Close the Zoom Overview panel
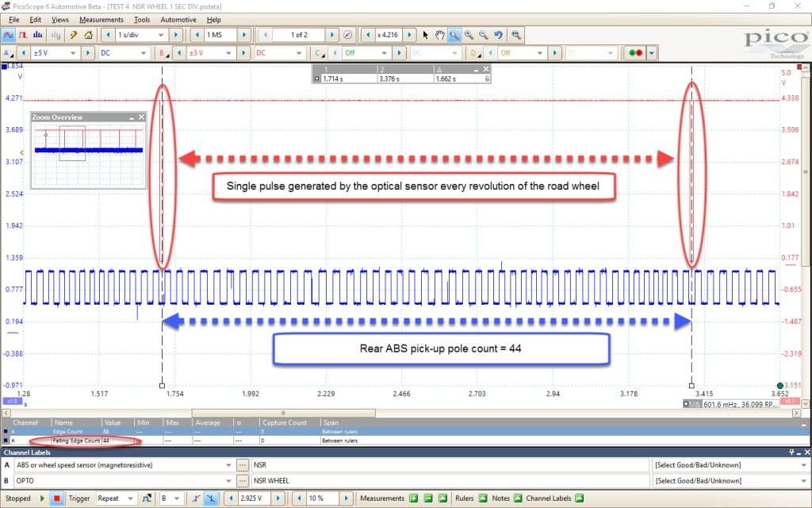812x508 pixels. (141, 117)
